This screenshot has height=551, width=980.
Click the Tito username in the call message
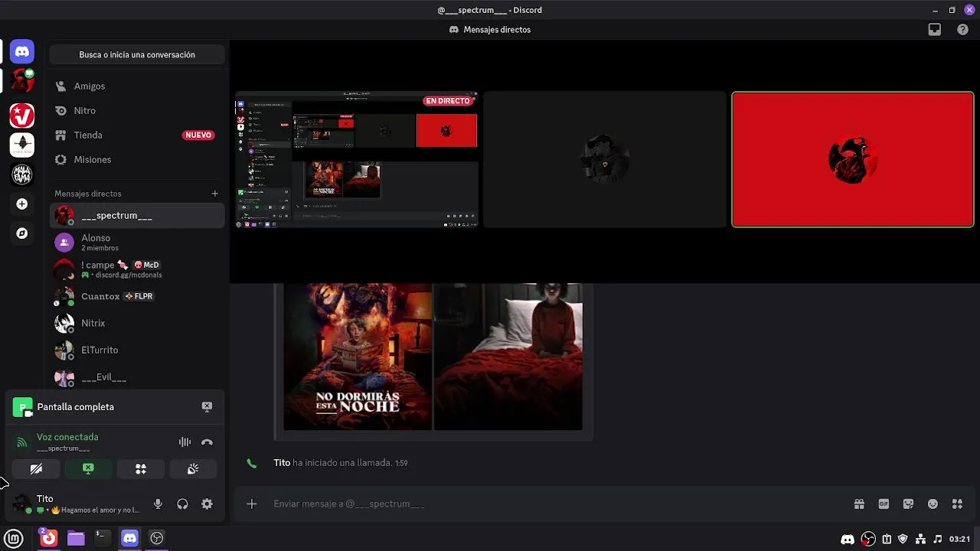coord(282,463)
